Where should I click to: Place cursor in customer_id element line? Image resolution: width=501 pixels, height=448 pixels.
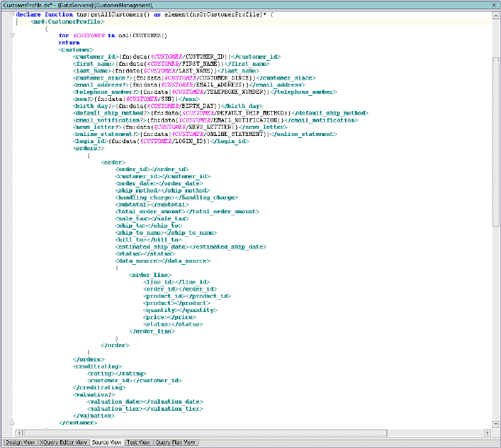point(177,57)
